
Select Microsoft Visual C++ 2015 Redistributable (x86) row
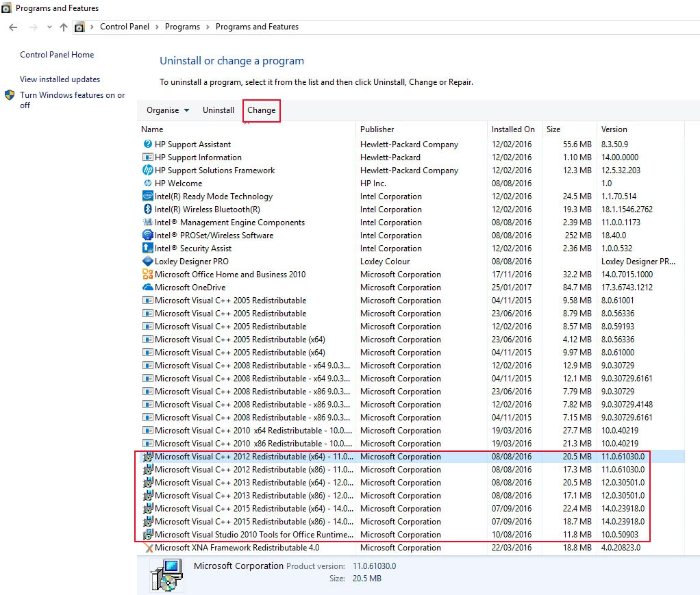[x=411, y=521]
